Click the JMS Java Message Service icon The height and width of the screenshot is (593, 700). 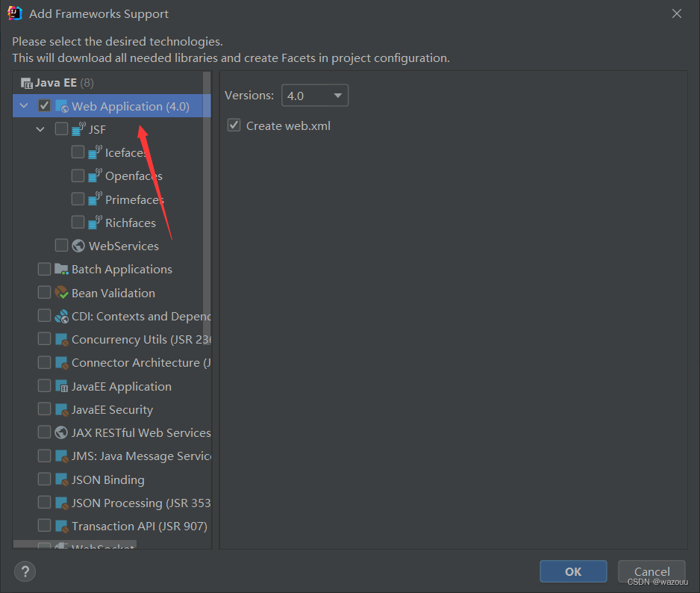61,456
